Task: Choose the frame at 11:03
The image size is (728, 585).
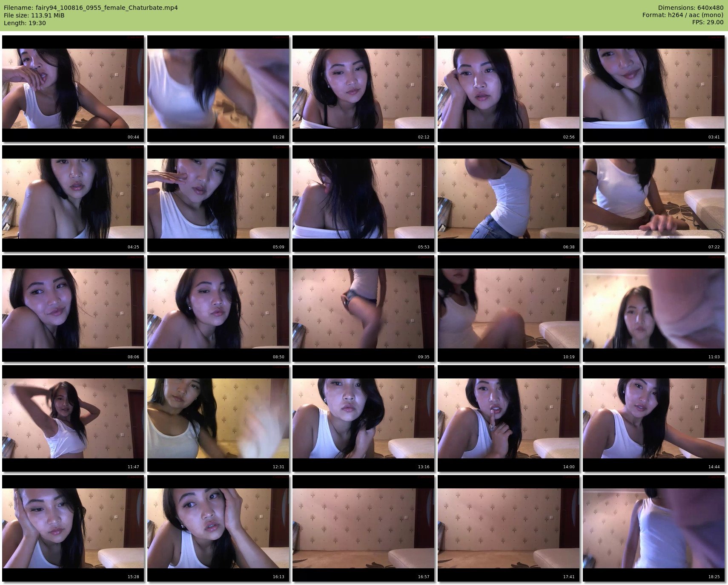Action: 653,308
